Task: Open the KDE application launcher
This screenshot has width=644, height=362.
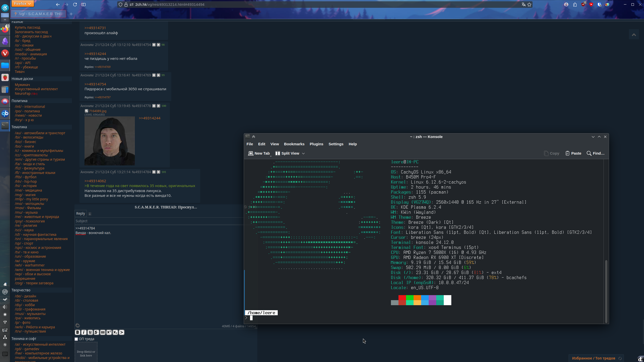Action: coord(5,8)
